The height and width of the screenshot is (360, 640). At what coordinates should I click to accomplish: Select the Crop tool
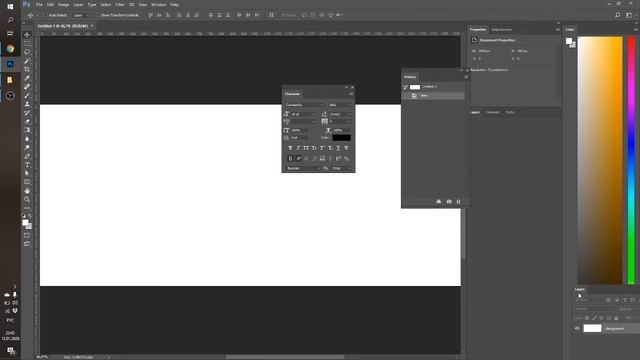tap(27, 69)
